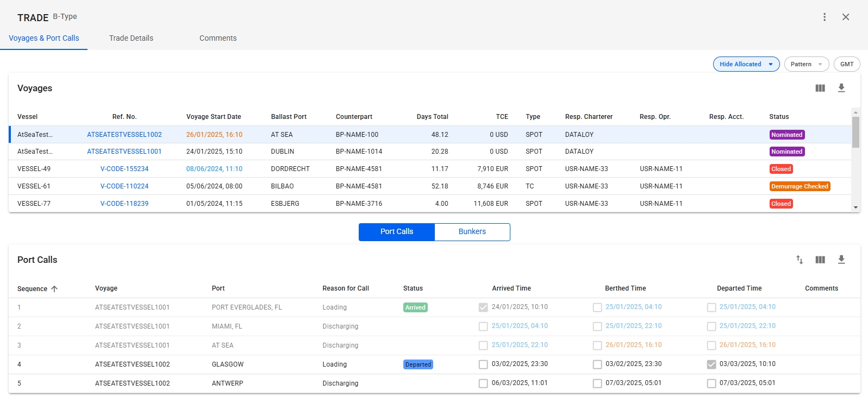Sort by Sequence using the arrow icon
This screenshot has height=397, width=868.
[x=54, y=289]
